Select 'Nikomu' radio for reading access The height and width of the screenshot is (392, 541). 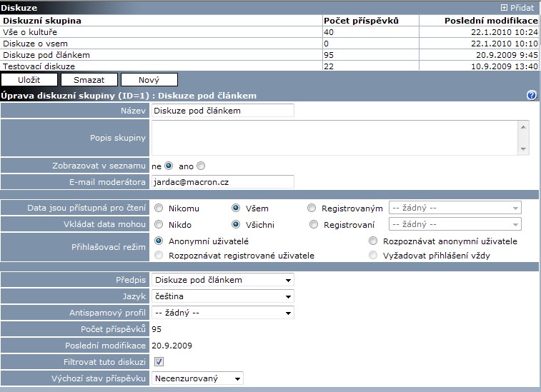(159, 208)
